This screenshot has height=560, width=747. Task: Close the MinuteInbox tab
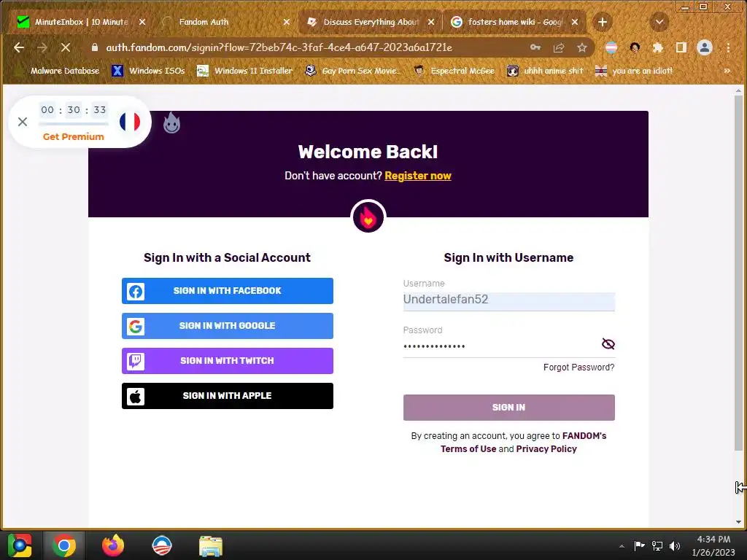click(142, 22)
